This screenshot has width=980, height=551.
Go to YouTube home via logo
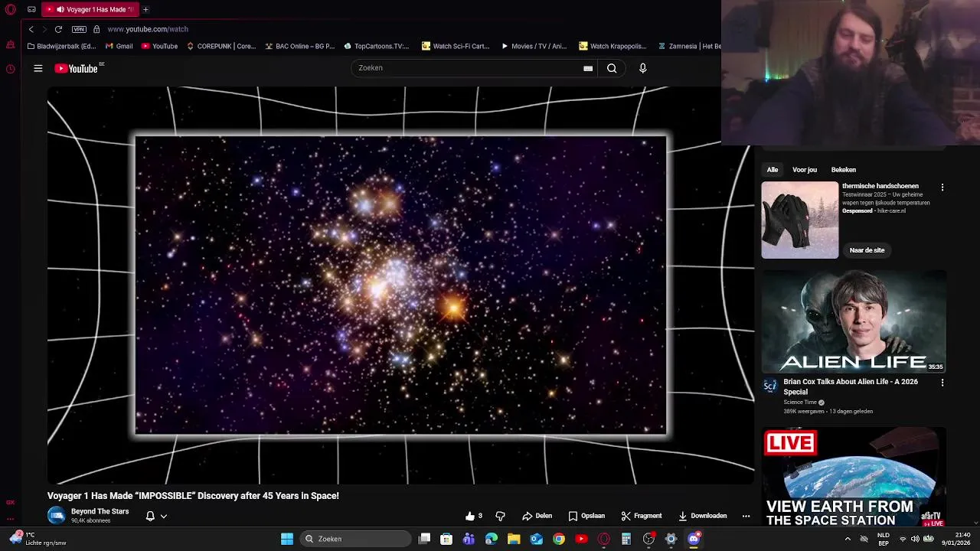[x=77, y=68]
